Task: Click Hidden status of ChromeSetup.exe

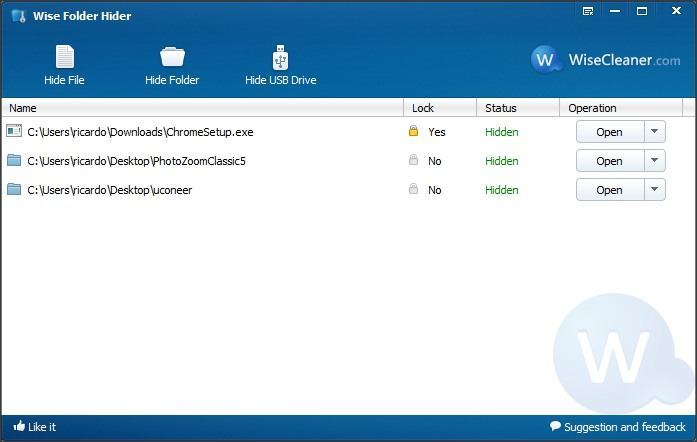Action: tap(502, 132)
